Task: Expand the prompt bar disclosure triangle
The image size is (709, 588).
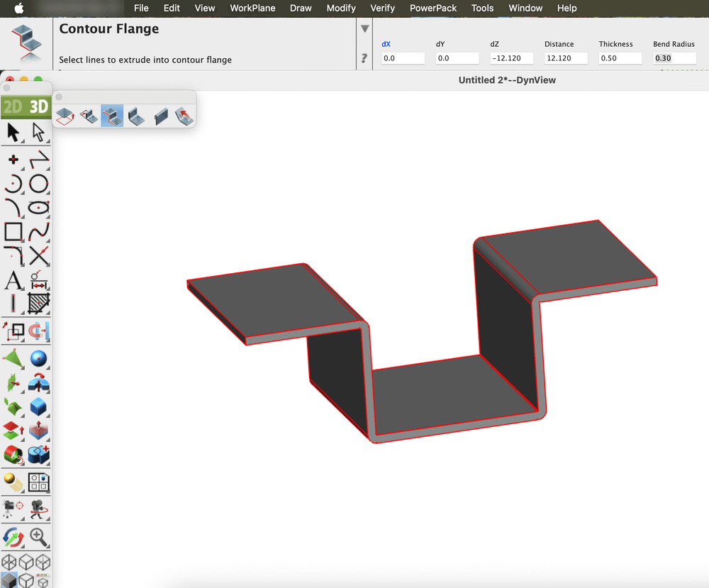Action: click(x=364, y=29)
